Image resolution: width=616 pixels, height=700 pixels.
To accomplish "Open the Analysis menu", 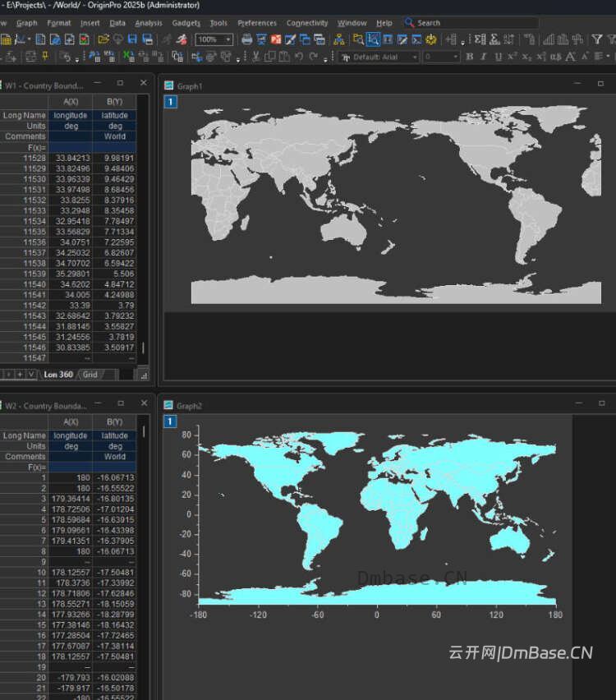I will coord(149,23).
